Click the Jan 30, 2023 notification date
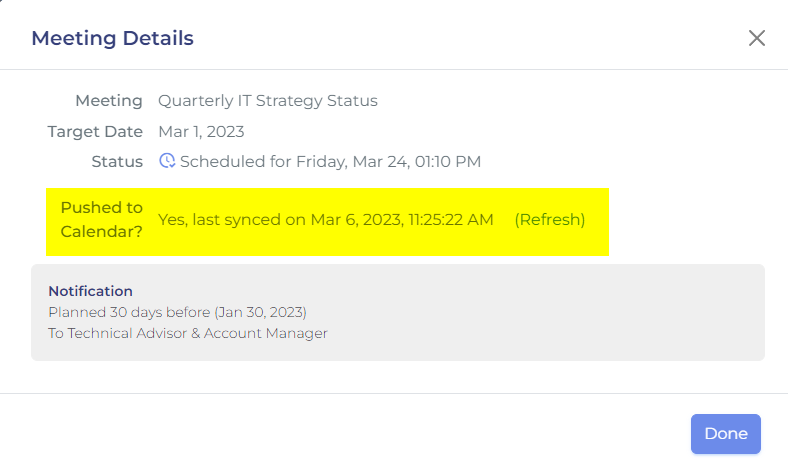The width and height of the screenshot is (788, 465). pyautogui.click(x=260, y=312)
